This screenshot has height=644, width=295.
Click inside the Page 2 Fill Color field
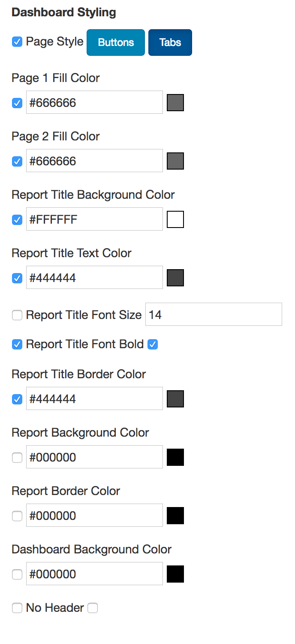[94, 161]
